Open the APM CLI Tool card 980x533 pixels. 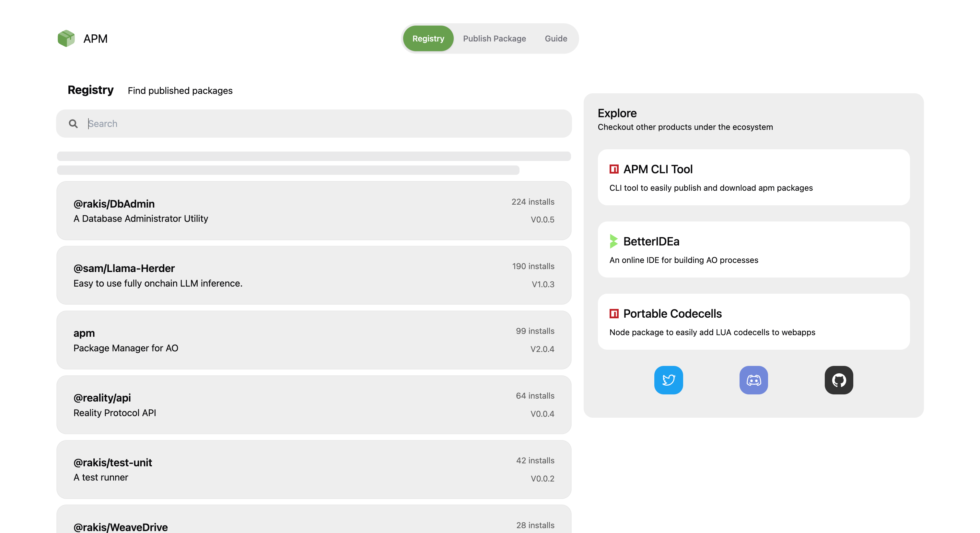754,177
